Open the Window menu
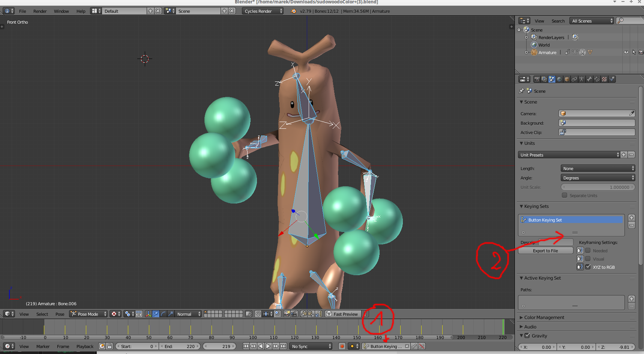 point(61,11)
